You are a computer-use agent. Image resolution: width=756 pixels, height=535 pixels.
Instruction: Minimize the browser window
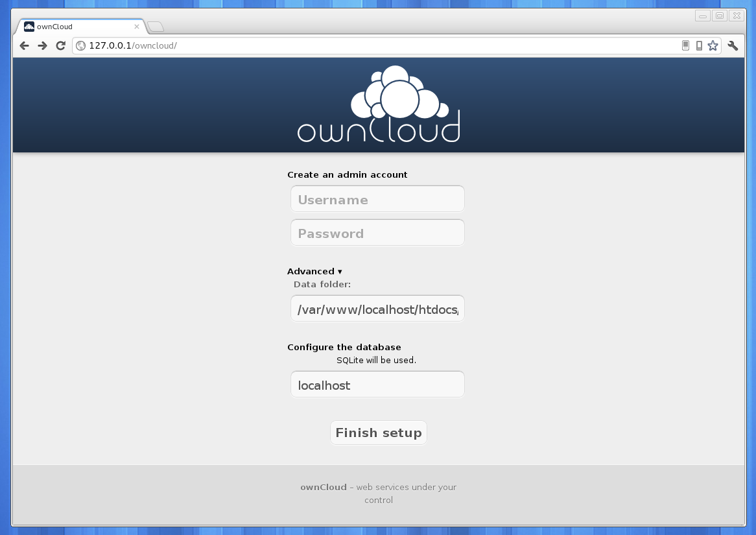[702, 16]
